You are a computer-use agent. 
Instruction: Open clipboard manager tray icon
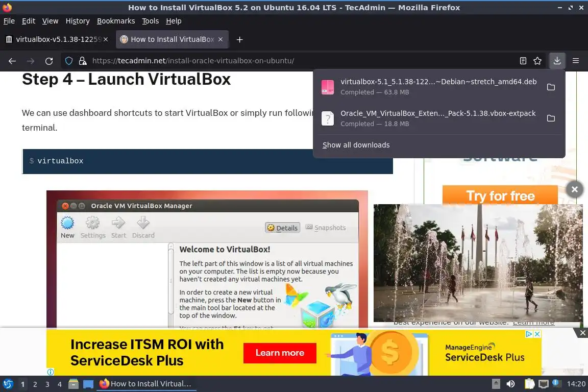(529, 384)
